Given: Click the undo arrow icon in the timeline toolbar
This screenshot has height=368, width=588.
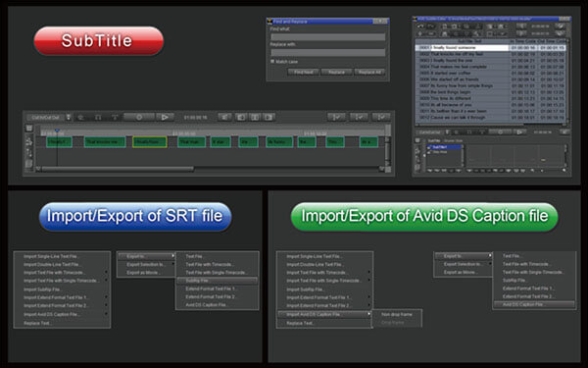Looking at the screenshot, I should (80, 118).
